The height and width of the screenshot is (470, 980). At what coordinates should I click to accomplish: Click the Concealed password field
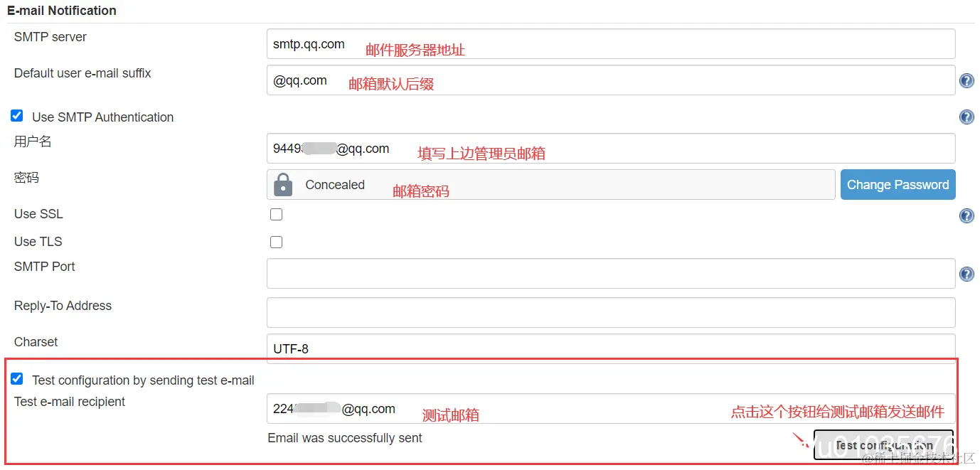(x=550, y=184)
